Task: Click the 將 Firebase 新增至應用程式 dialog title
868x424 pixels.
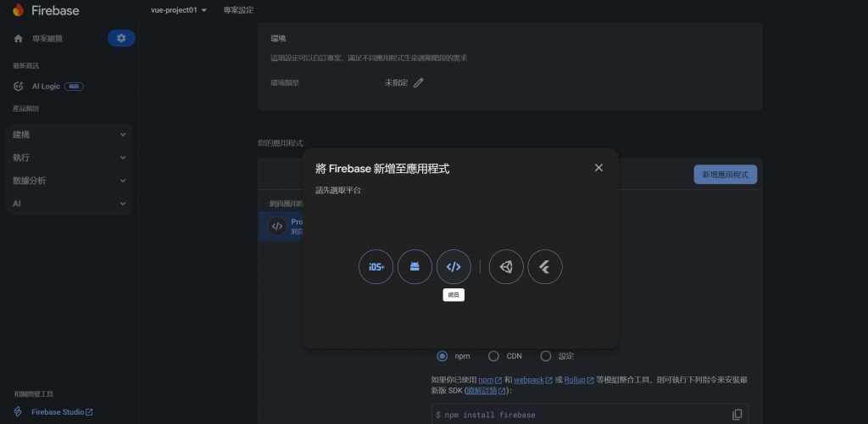Action: click(x=382, y=169)
